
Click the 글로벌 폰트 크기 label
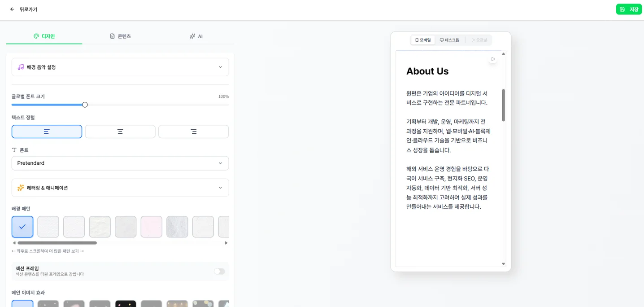point(28,96)
